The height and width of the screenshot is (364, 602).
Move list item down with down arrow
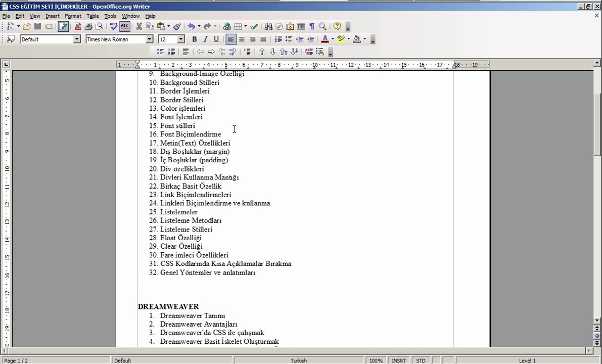point(272,52)
